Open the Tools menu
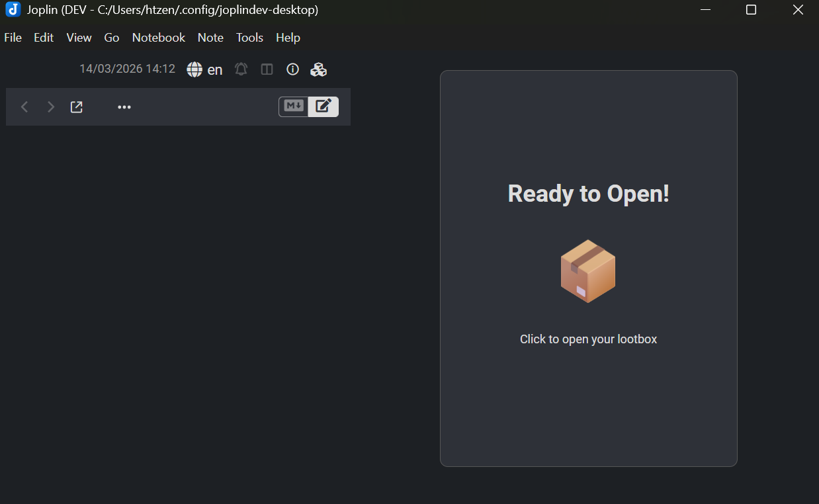Viewport: 819px width, 504px height. pyautogui.click(x=249, y=38)
